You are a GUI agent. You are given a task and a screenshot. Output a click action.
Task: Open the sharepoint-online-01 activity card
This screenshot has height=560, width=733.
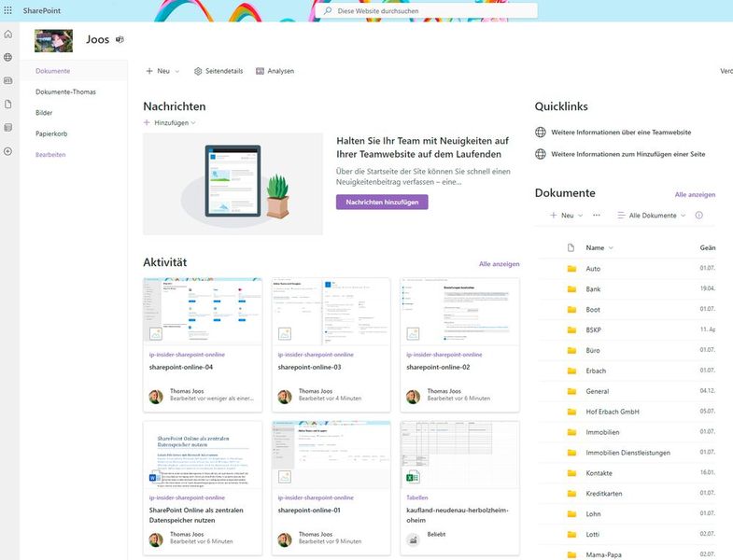[x=331, y=488]
